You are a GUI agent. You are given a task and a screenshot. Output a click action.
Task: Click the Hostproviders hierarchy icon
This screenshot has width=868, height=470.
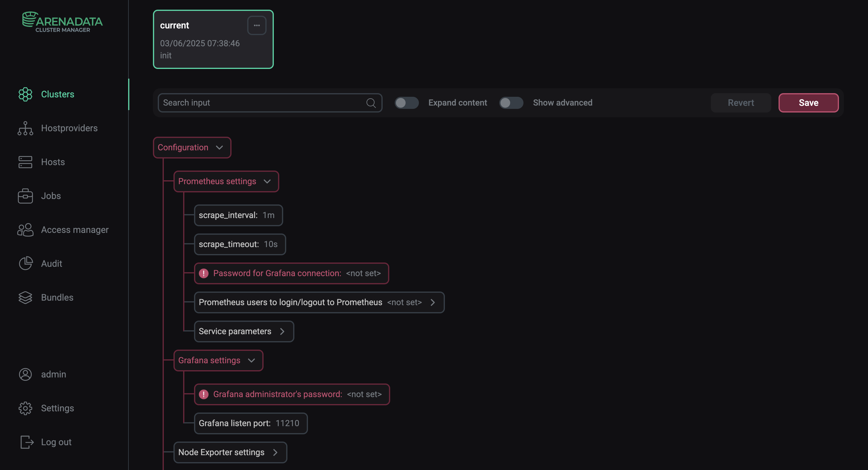click(25, 129)
